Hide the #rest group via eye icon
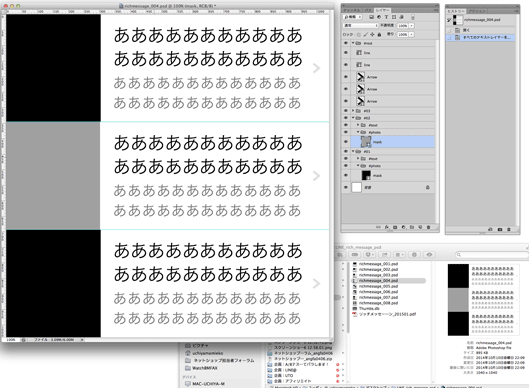529x388 pixels. (x=345, y=43)
